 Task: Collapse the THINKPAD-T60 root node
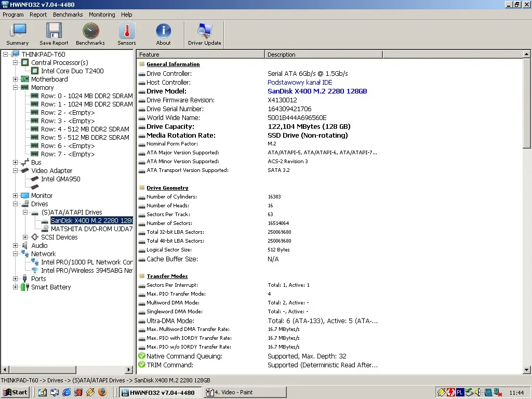coord(5,54)
